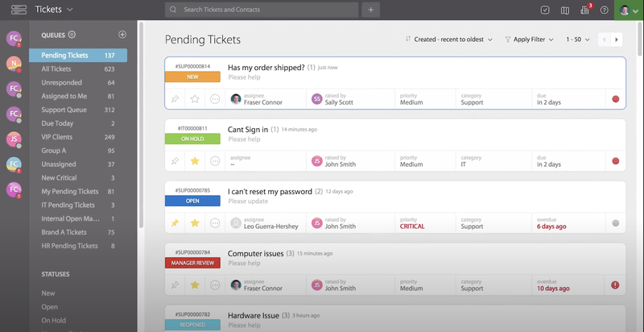Select the Assigned to Me queue

tap(78, 96)
